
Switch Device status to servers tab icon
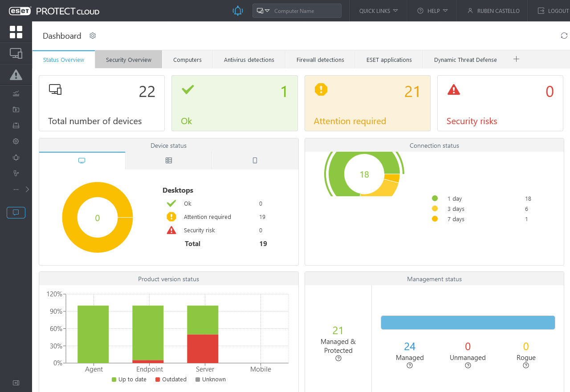(169, 161)
